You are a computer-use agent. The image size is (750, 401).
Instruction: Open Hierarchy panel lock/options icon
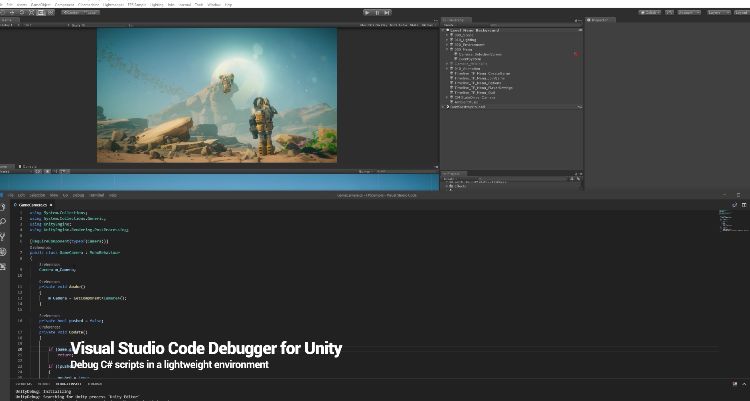point(578,21)
